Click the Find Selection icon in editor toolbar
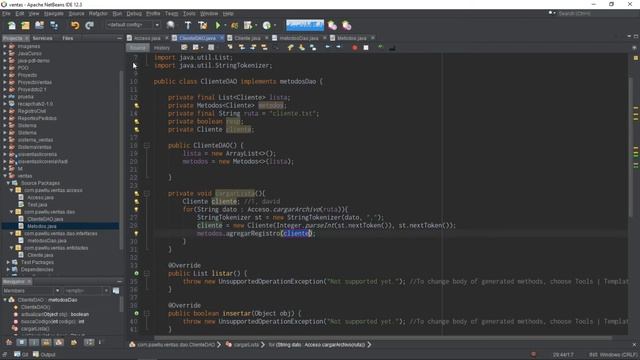Screen dimensions: 640x360 pos(230,48)
